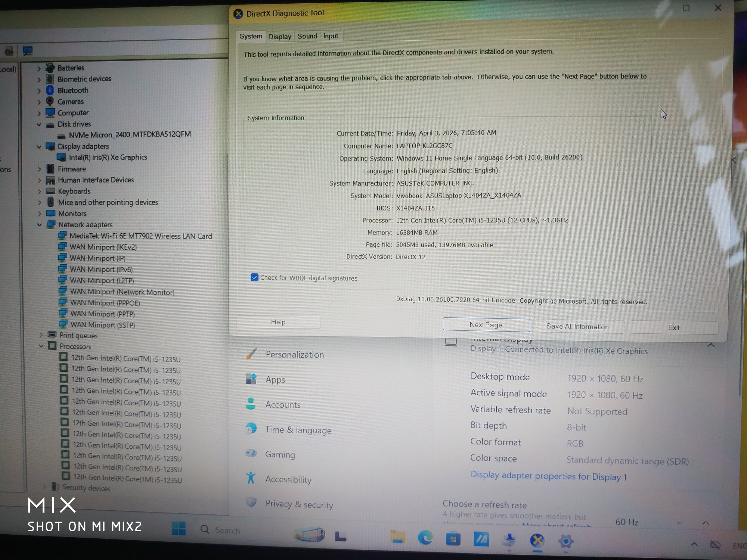Select the Intel Iris Xe Graphics adapter

pyautogui.click(x=108, y=158)
